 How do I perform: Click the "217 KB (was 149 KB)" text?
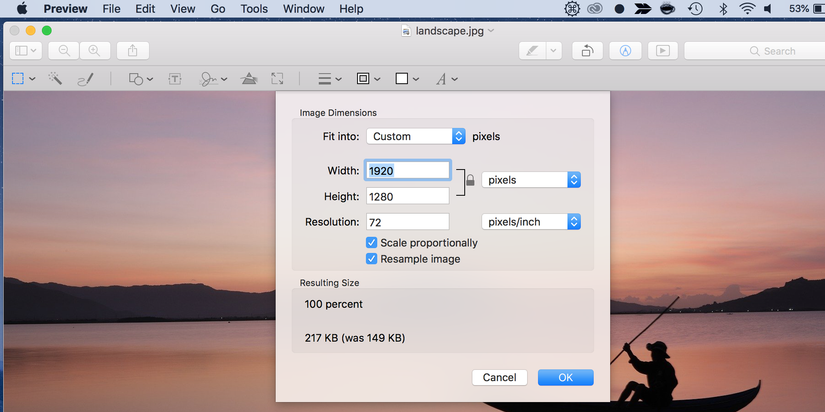coord(355,338)
